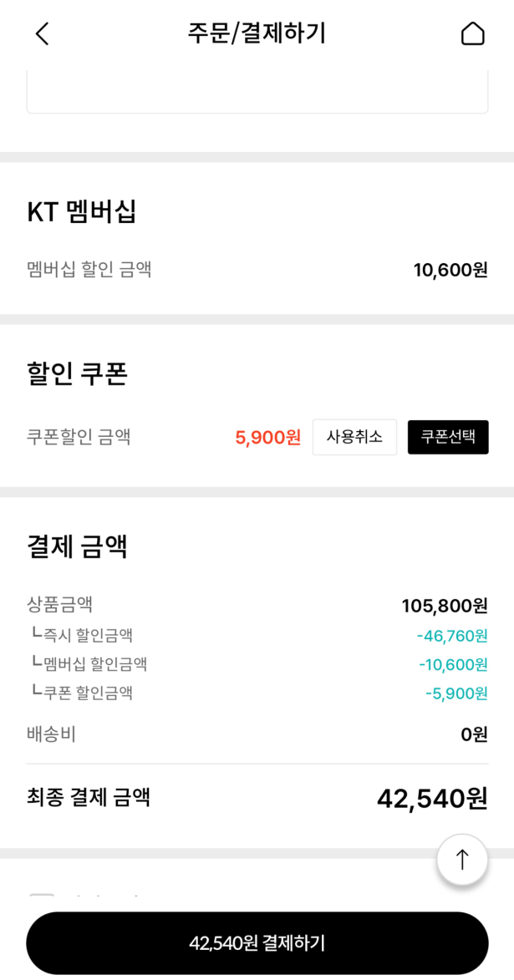Click the -46,760원 instant discount amount

(452, 636)
